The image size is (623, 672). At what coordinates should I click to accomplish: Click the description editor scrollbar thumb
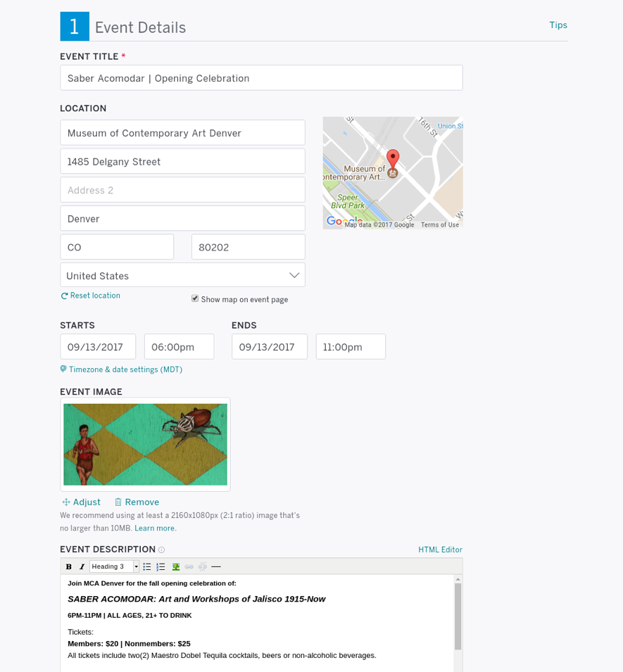458,616
